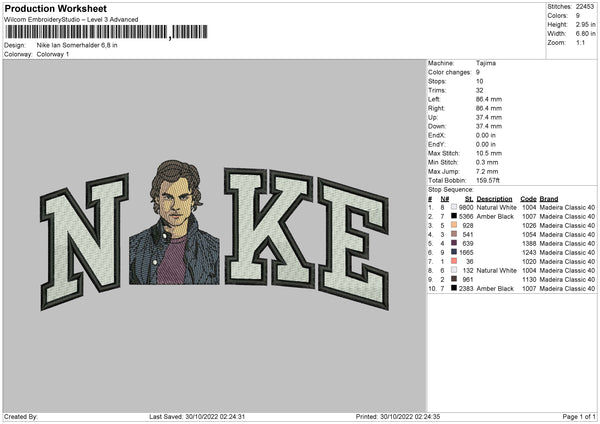Click the white swatch for 9800 stitches
Viewport: 600px width, 424px height.
(454, 207)
